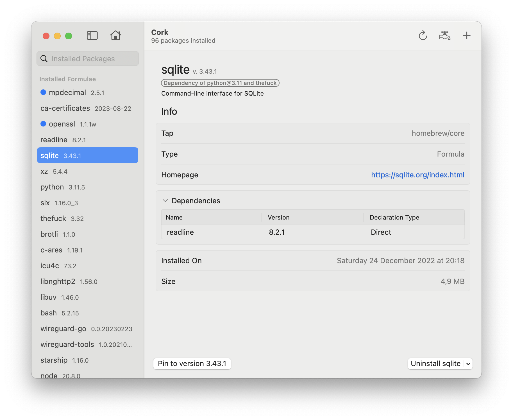Open the tap management faucet icon
513x420 pixels.
pyautogui.click(x=445, y=36)
